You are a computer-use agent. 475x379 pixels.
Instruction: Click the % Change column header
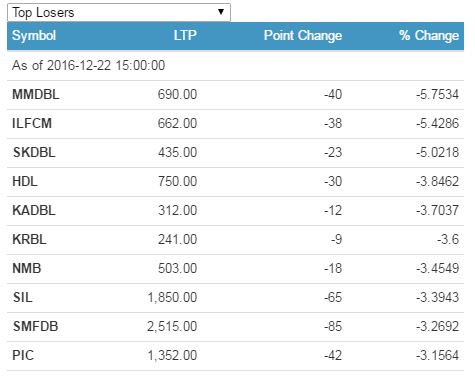(429, 35)
